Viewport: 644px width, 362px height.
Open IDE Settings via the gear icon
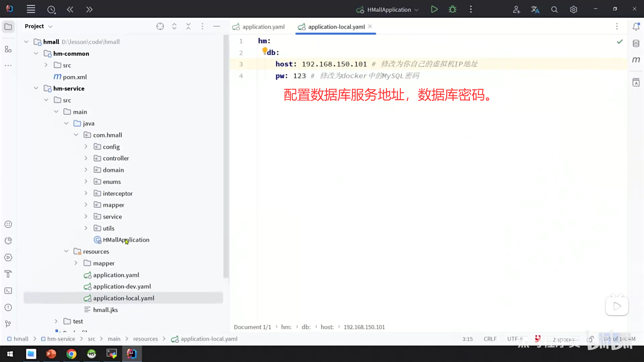tap(574, 9)
